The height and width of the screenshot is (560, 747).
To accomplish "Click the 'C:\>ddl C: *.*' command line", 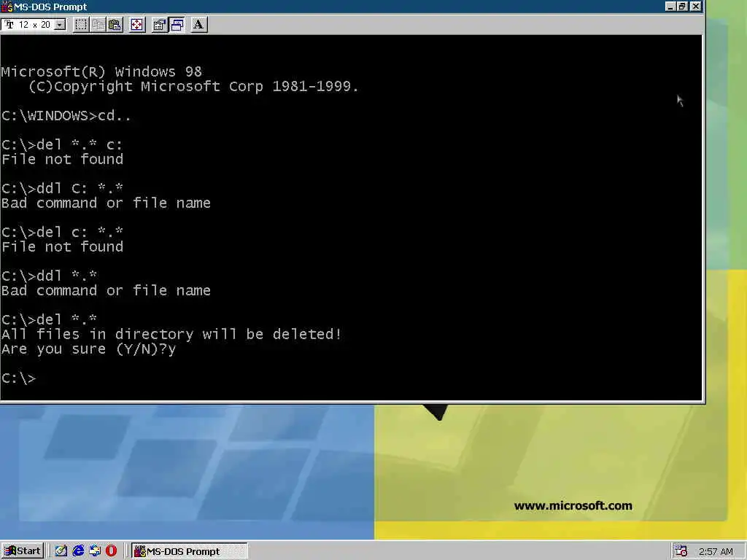I will pos(62,189).
